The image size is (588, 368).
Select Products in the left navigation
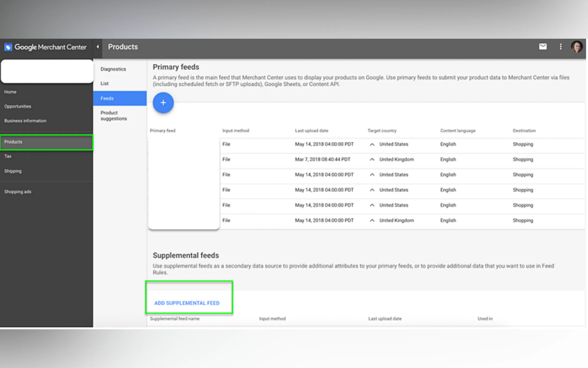[x=13, y=142]
